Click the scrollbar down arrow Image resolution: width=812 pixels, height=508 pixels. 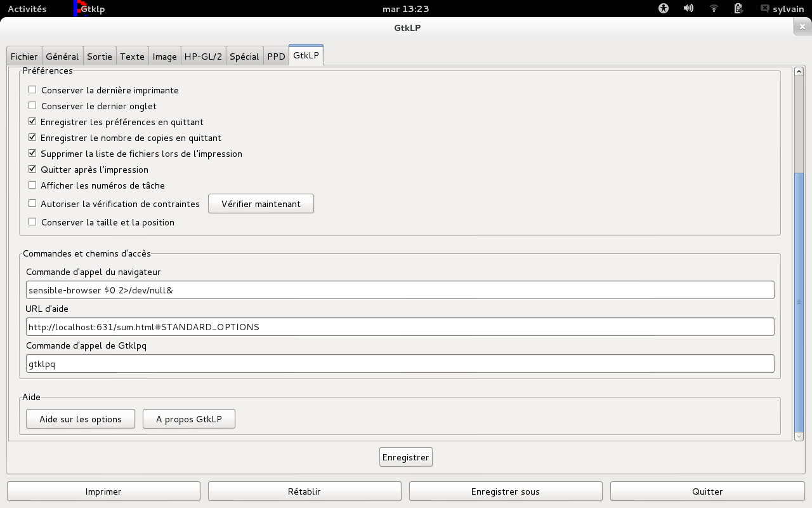click(799, 436)
